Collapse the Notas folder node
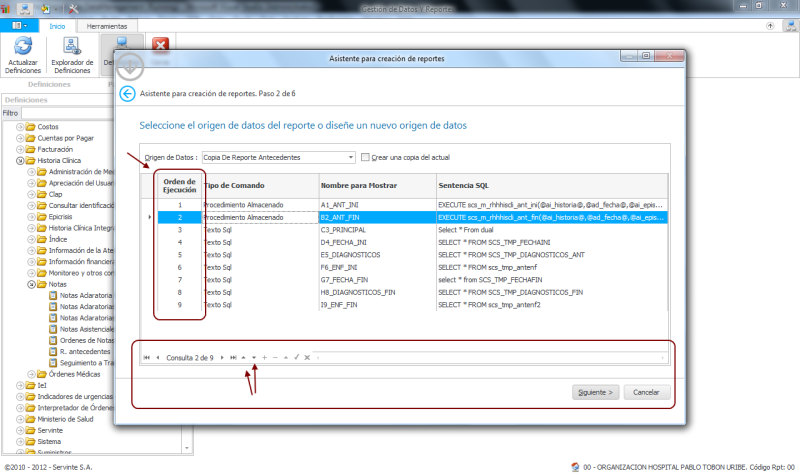The image size is (800, 474). [x=32, y=284]
